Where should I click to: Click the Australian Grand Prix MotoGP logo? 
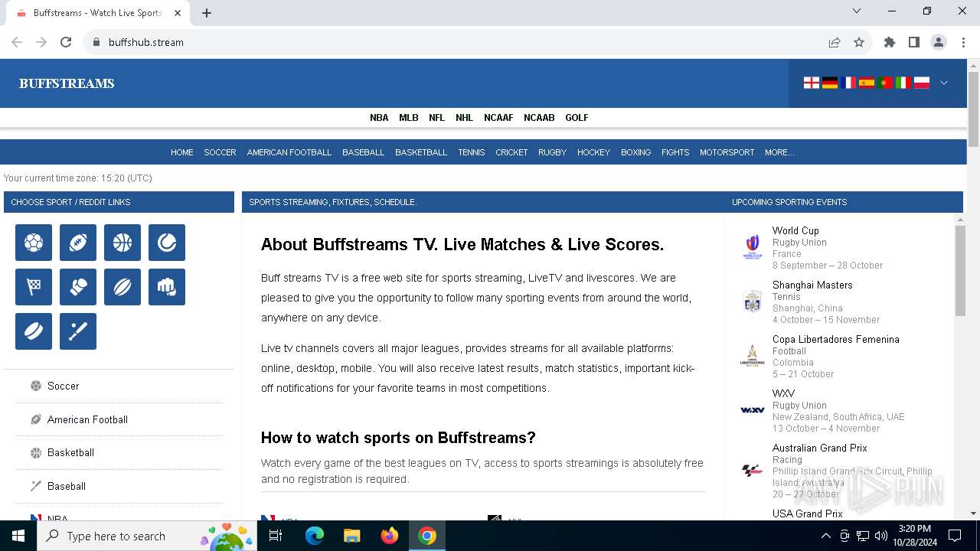[753, 470]
